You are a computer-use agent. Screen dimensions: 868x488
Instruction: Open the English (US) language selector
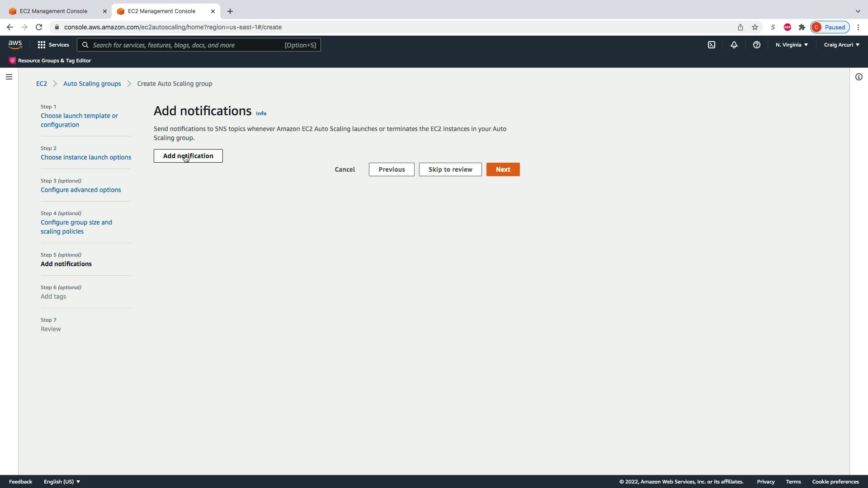62,482
